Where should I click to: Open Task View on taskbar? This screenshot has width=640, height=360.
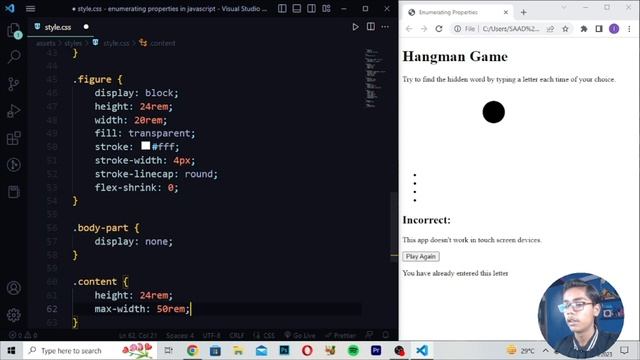(x=168, y=351)
